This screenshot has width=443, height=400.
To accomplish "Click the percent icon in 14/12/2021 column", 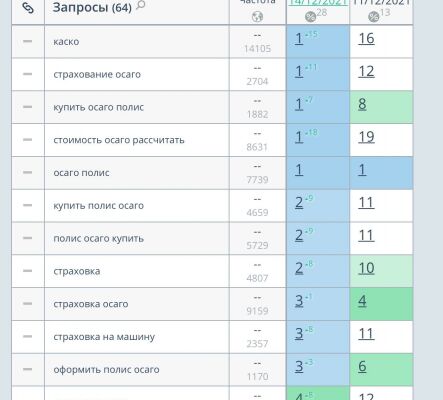I will (x=310, y=16).
